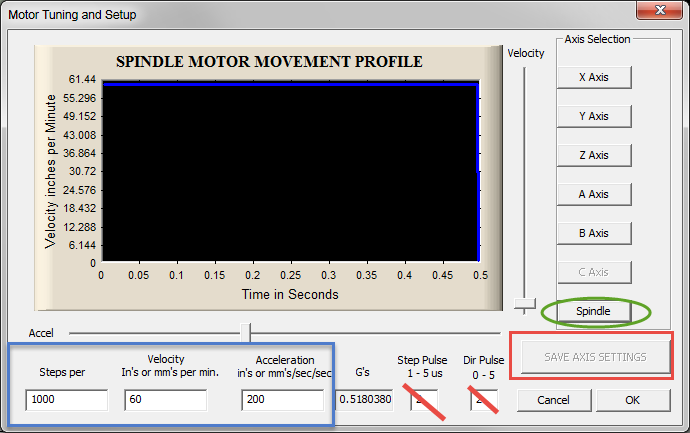
Task: Click the 61.44 velocity axis value
Action: [82, 79]
